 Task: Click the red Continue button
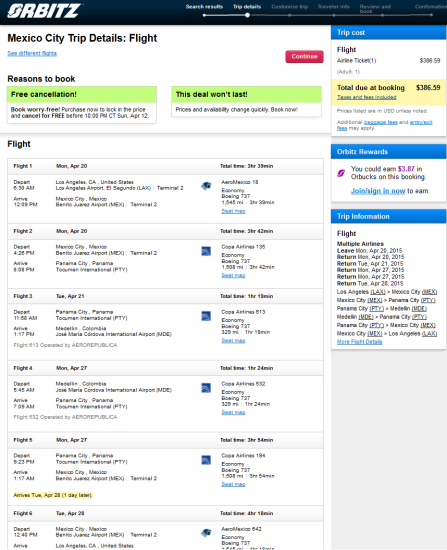coord(304,56)
